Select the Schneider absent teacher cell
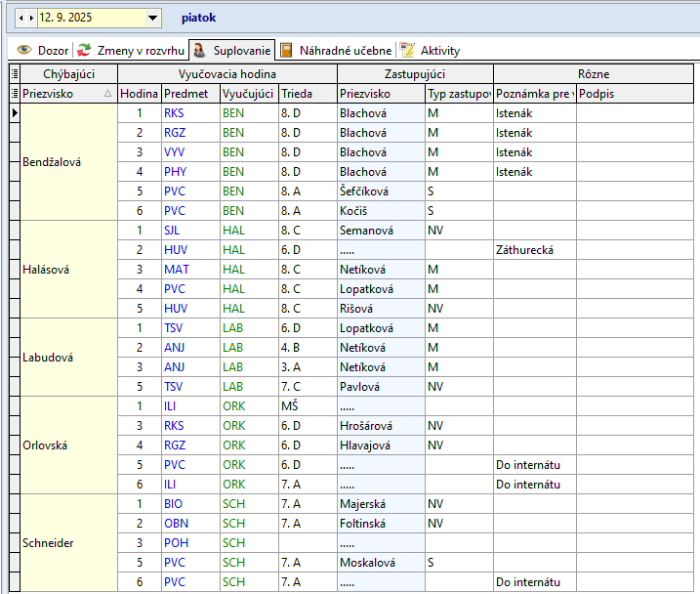700x594 pixels. point(68,543)
